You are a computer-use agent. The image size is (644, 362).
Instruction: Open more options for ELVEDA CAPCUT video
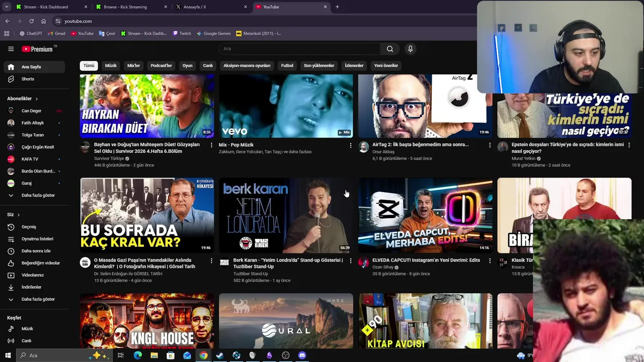pos(490,261)
